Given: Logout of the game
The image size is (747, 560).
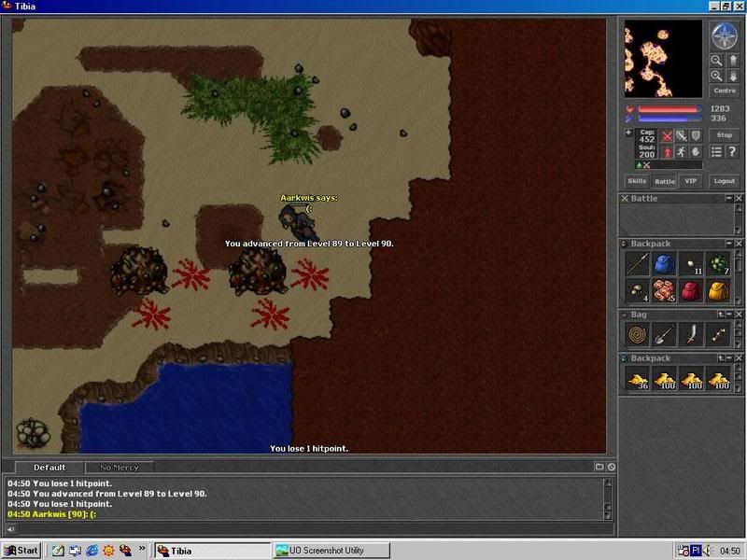Looking at the screenshot, I should 725,181.
